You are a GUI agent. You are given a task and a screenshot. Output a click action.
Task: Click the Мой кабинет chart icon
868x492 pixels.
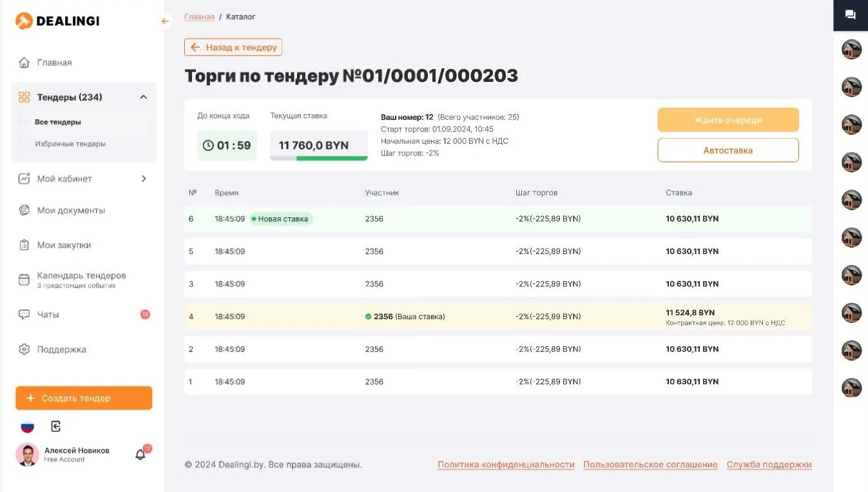[x=24, y=179]
